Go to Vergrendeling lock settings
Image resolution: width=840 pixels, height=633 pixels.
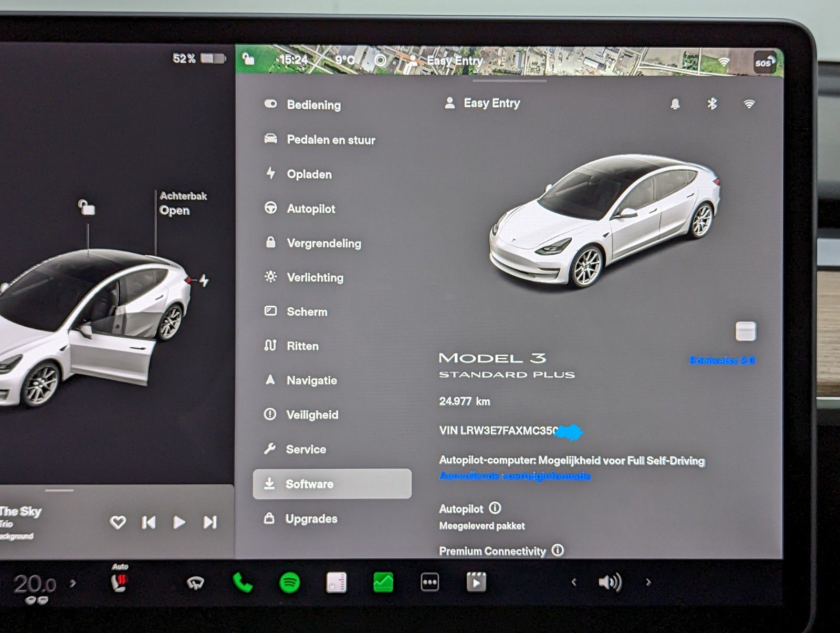pos(313,243)
